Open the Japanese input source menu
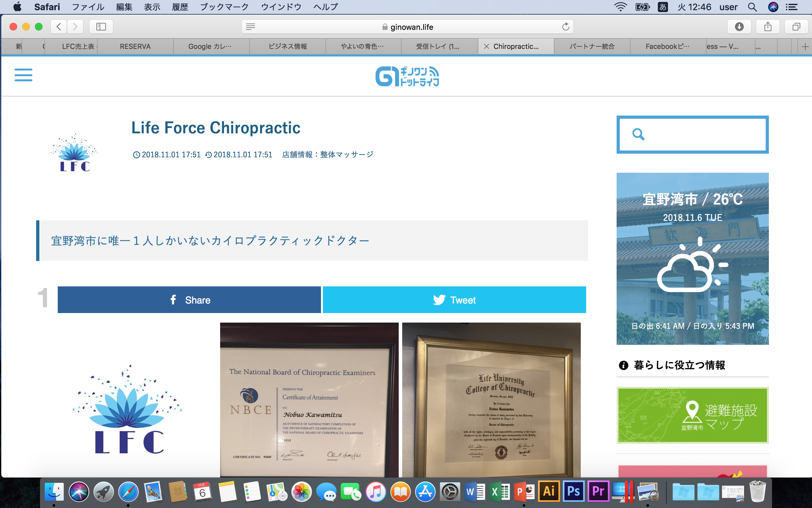The width and height of the screenshot is (812, 508). [x=663, y=7]
